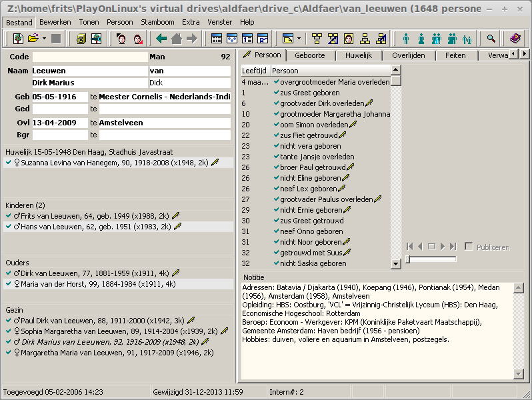Image resolution: width=532 pixels, height=400 pixels.
Task: Click the green back arrow icon
Action: (161, 39)
